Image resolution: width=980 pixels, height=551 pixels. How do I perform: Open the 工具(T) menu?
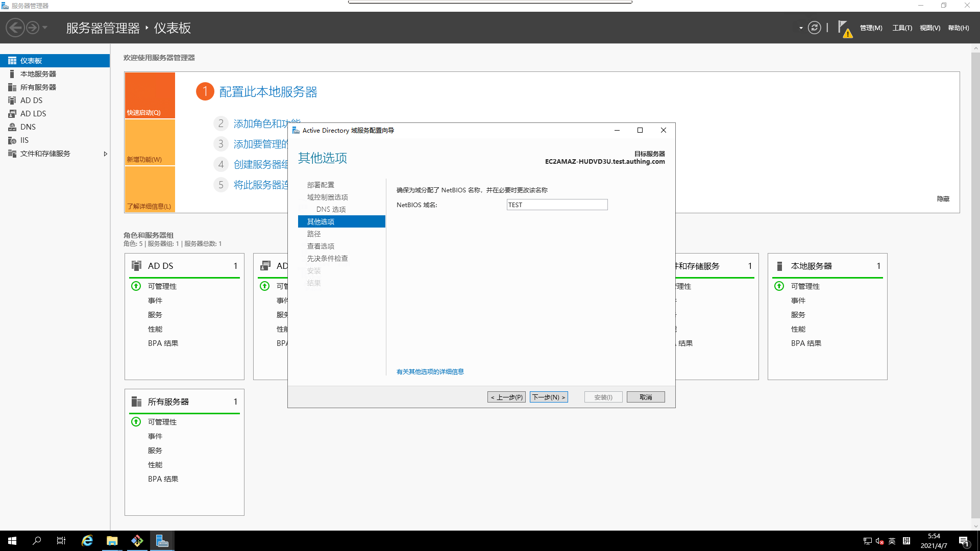pyautogui.click(x=902, y=28)
